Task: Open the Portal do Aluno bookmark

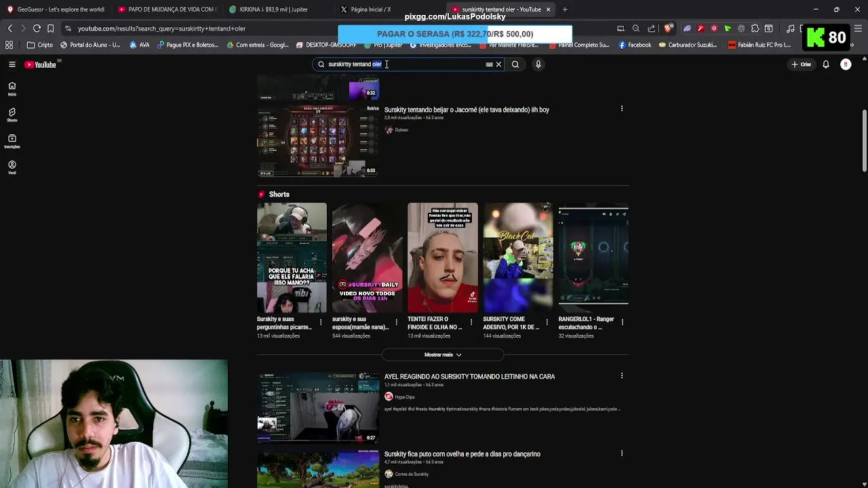Action: pyautogui.click(x=90, y=45)
